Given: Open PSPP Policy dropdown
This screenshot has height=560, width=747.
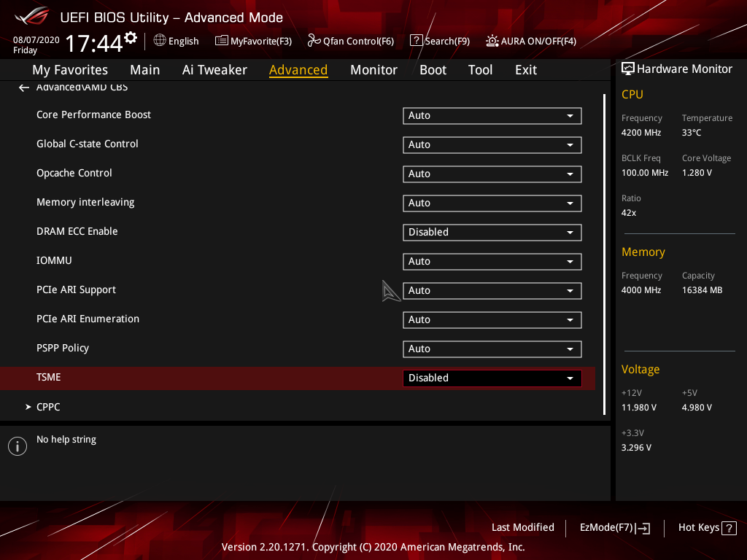Looking at the screenshot, I should [x=492, y=349].
